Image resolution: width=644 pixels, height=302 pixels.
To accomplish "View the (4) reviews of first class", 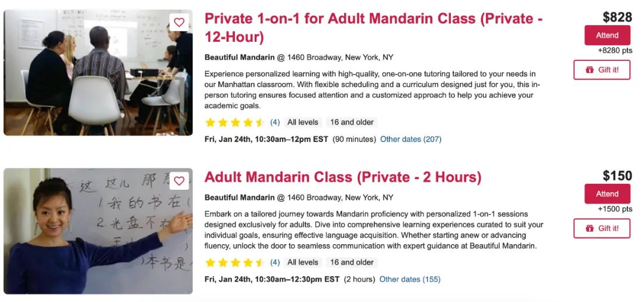I will pos(275,122).
